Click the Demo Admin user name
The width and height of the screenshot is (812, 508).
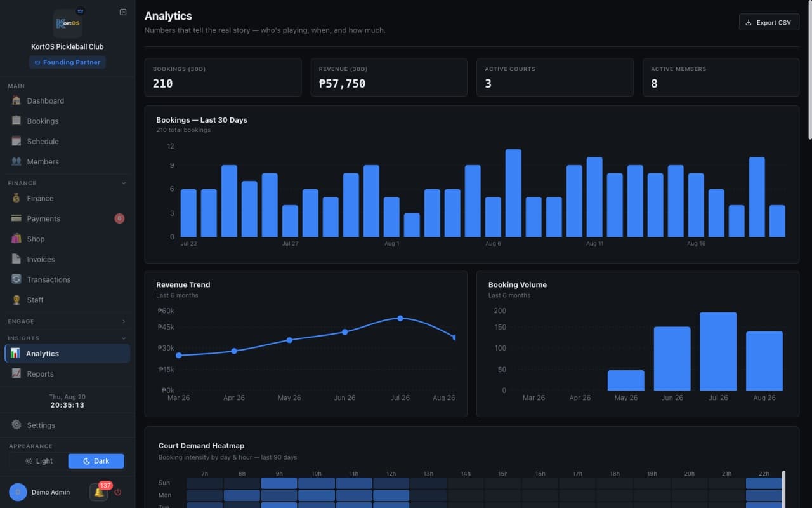click(x=51, y=492)
